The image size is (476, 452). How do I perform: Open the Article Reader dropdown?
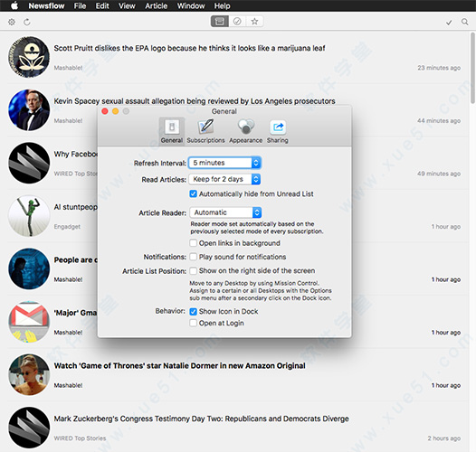pos(225,212)
